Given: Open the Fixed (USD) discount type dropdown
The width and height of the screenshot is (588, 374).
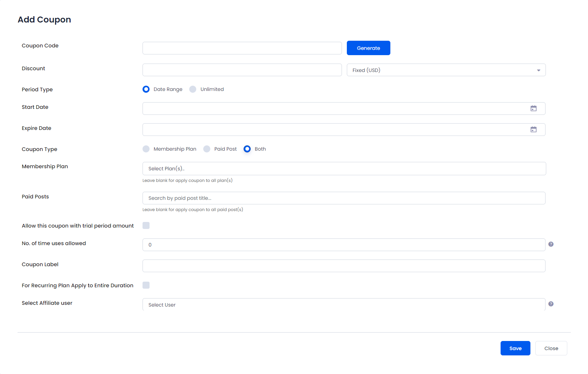Looking at the screenshot, I should point(446,70).
